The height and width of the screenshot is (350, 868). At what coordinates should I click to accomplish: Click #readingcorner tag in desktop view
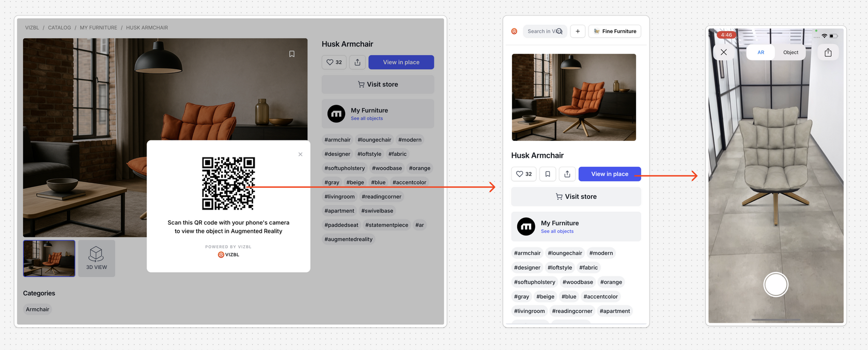[x=381, y=197]
